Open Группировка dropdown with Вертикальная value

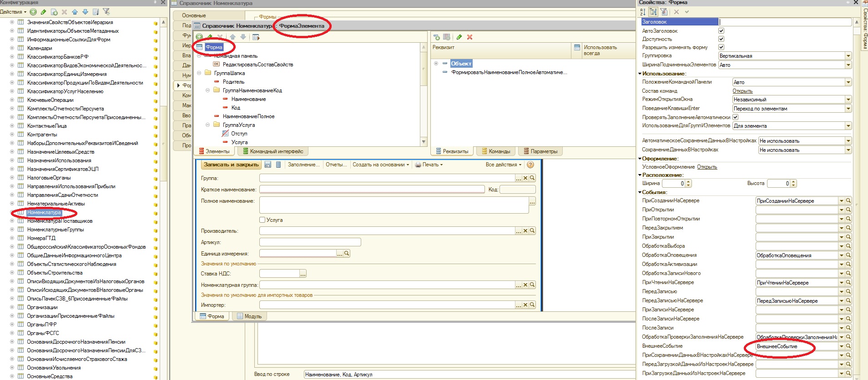[x=848, y=56]
